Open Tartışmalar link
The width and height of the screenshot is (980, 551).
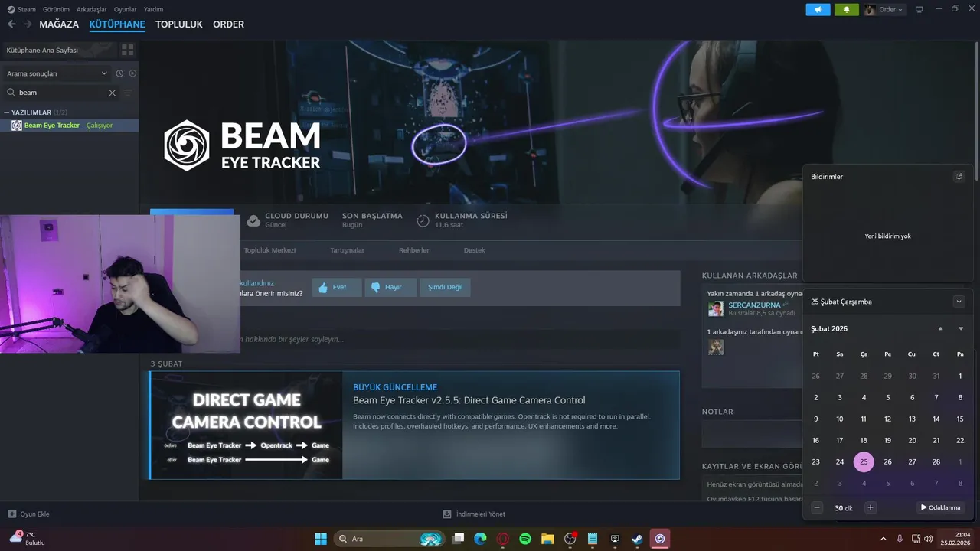[x=347, y=250]
